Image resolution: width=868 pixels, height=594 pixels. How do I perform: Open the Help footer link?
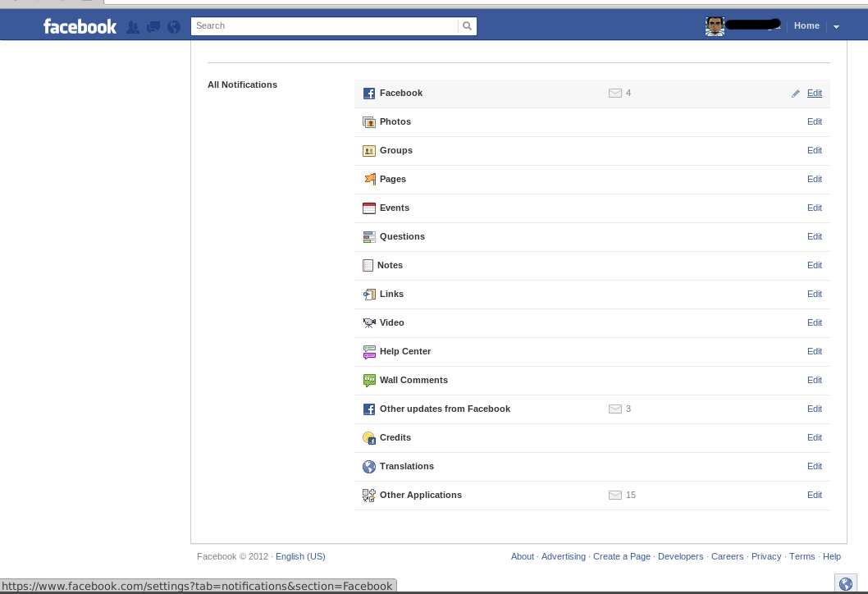click(x=831, y=557)
